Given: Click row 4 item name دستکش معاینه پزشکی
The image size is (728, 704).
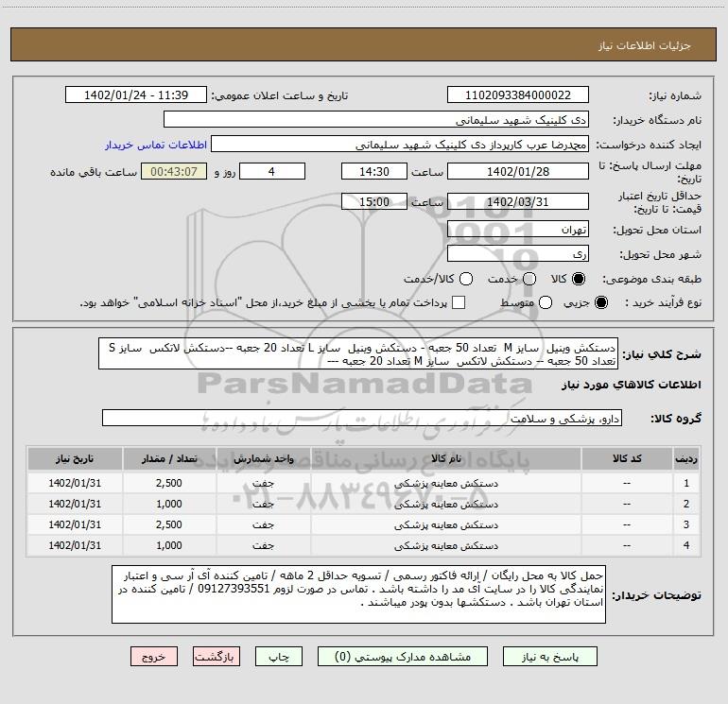Looking at the screenshot, I should [445, 546].
